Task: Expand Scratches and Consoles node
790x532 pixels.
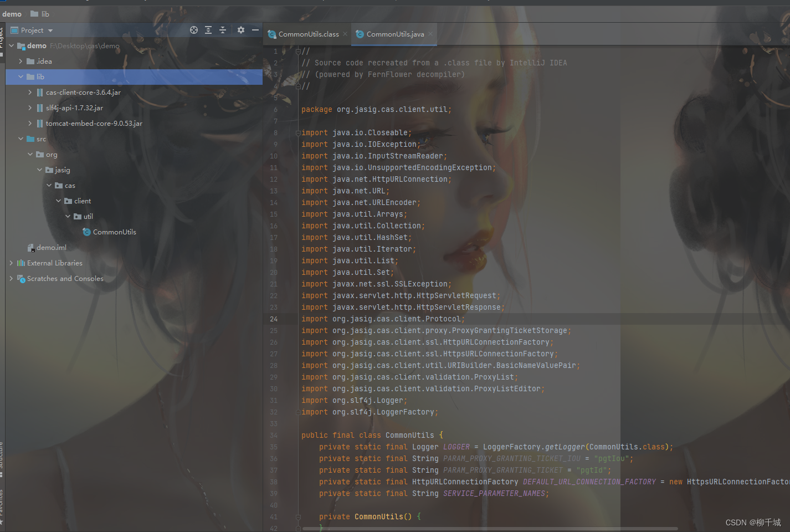Action: click(11, 279)
